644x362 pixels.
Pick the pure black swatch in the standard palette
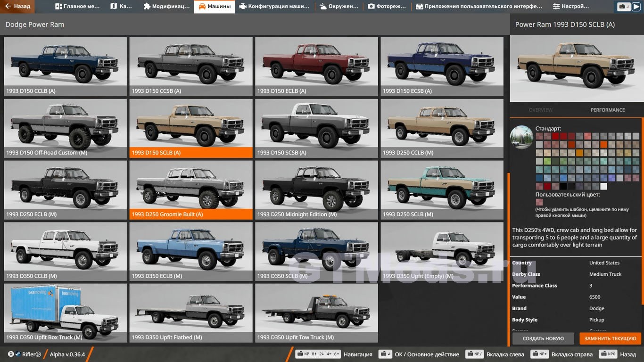pos(563,186)
